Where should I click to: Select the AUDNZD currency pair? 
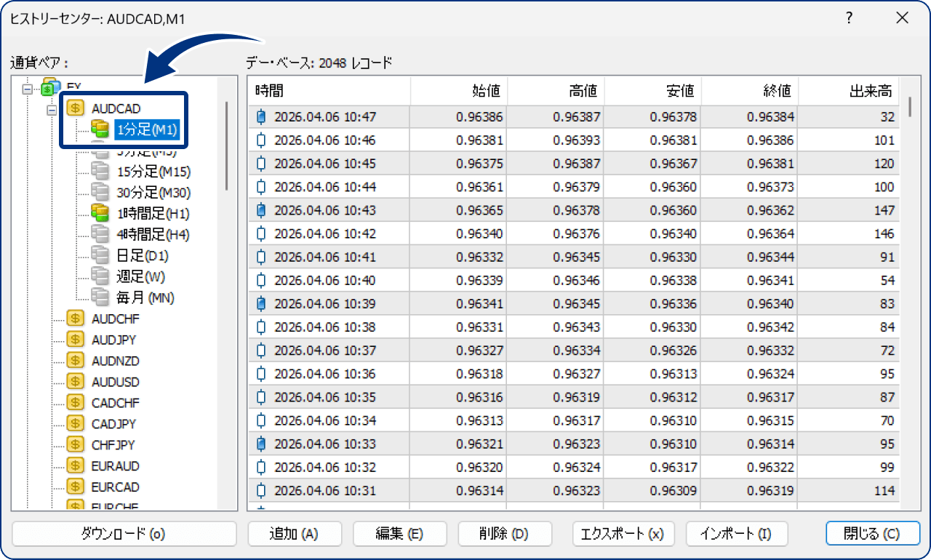(x=116, y=360)
